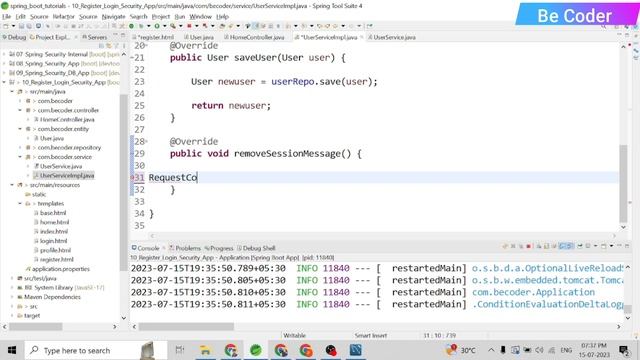
Task: Open application.properties file
Action: click(61, 269)
